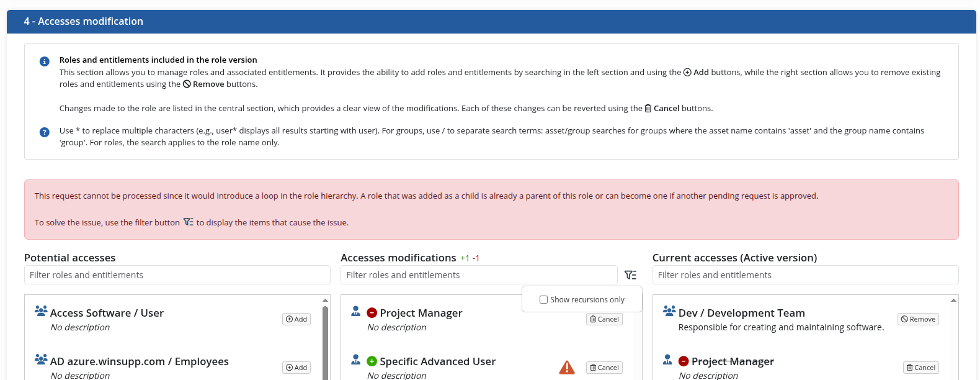Click the group icon for Access Software / User
This screenshot has height=380, width=980.
click(x=41, y=310)
